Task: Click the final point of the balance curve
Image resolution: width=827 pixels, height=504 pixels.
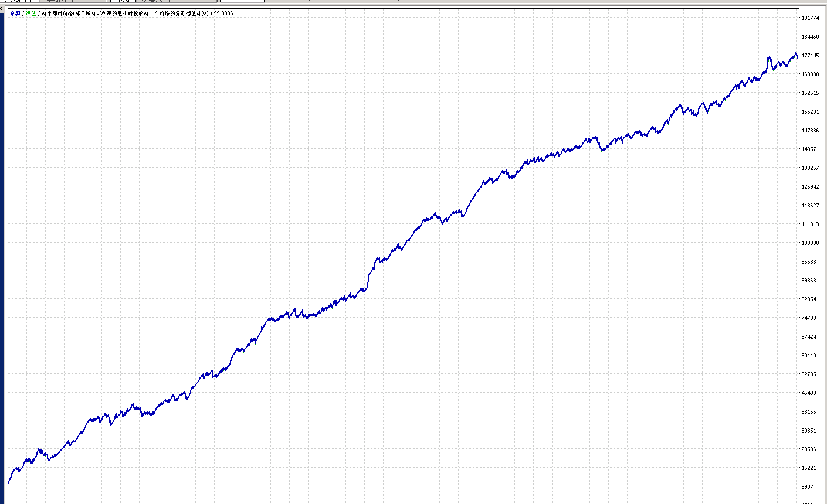Action: point(797,57)
